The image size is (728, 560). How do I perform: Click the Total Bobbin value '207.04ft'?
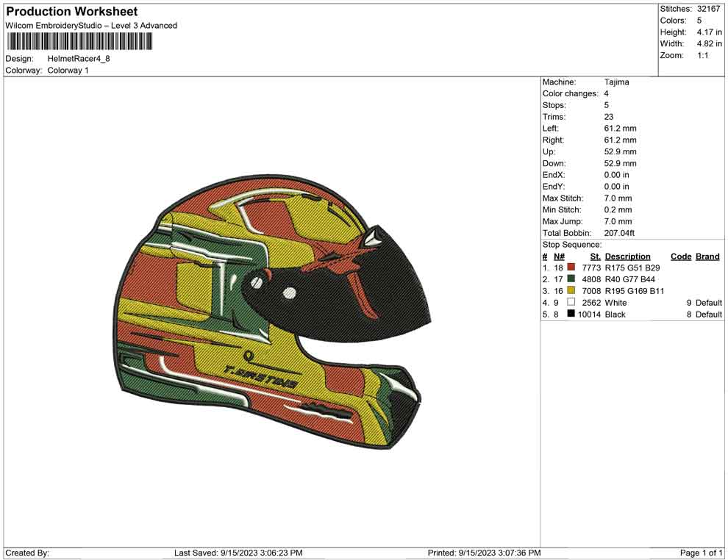pos(619,233)
